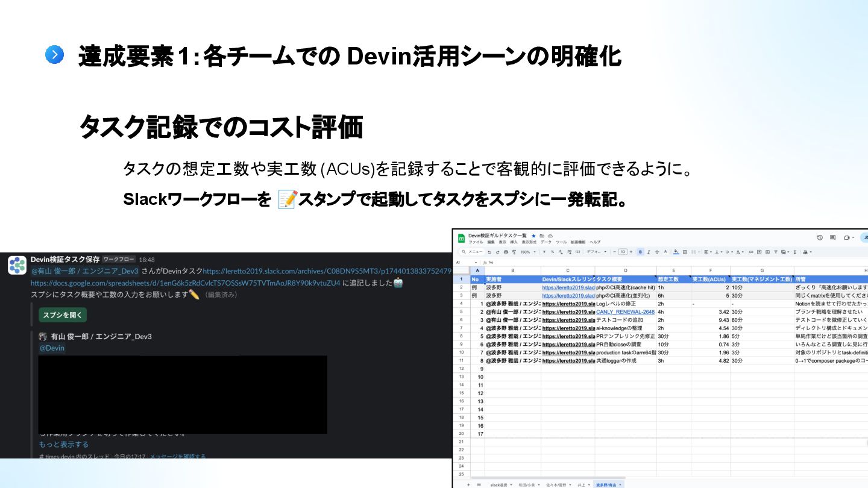Click もっと表示する in Slack message

64,445
